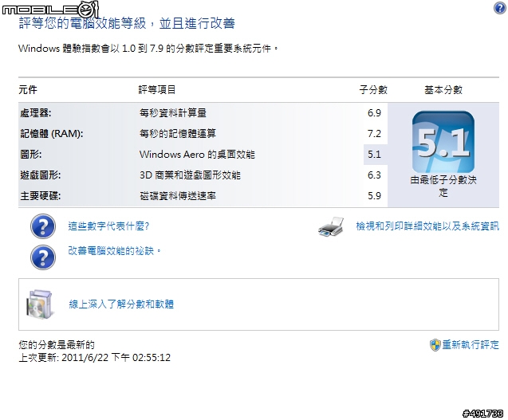Click the gaming graphics subscore 6.3
This screenshot has height=420, width=508.
pos(374,175)
